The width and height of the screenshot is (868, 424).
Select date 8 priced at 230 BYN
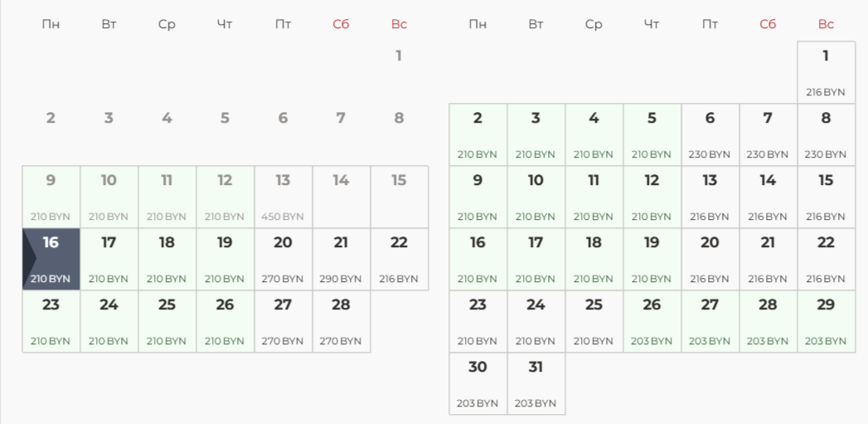click(826, 134)
